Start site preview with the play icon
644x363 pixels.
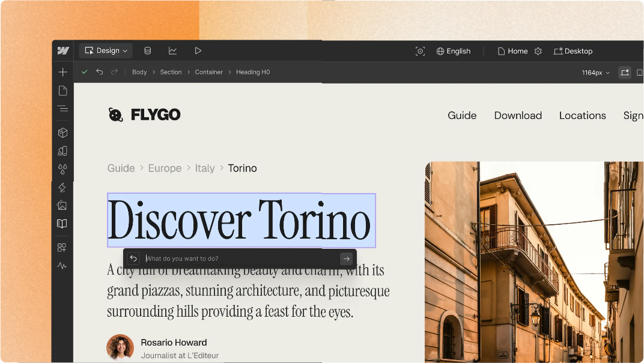pyautogui.click(x=198, y=50)
